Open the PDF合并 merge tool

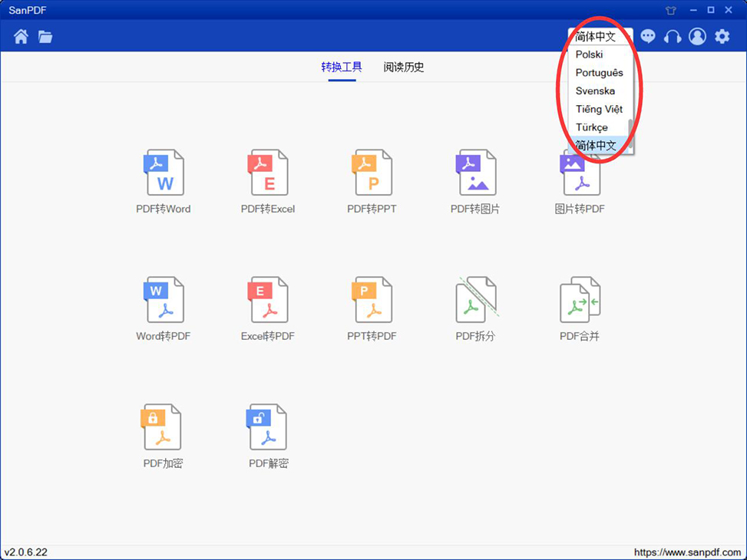point(580,309)
